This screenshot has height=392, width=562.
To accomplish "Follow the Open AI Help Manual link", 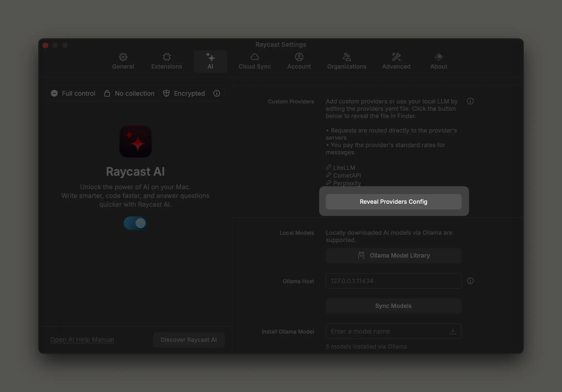I will tap(82, 339).
